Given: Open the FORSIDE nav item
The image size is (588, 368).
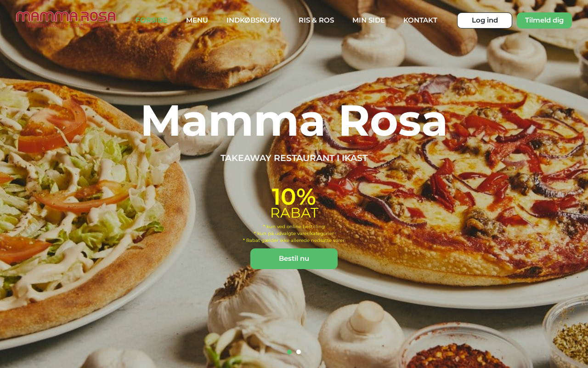Looking at the screenshot, I should point(152,20).
